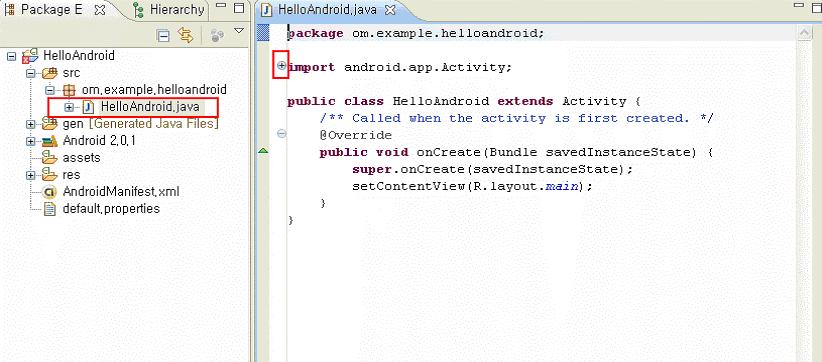Collapse the src folder node

[x=30, y=73]
